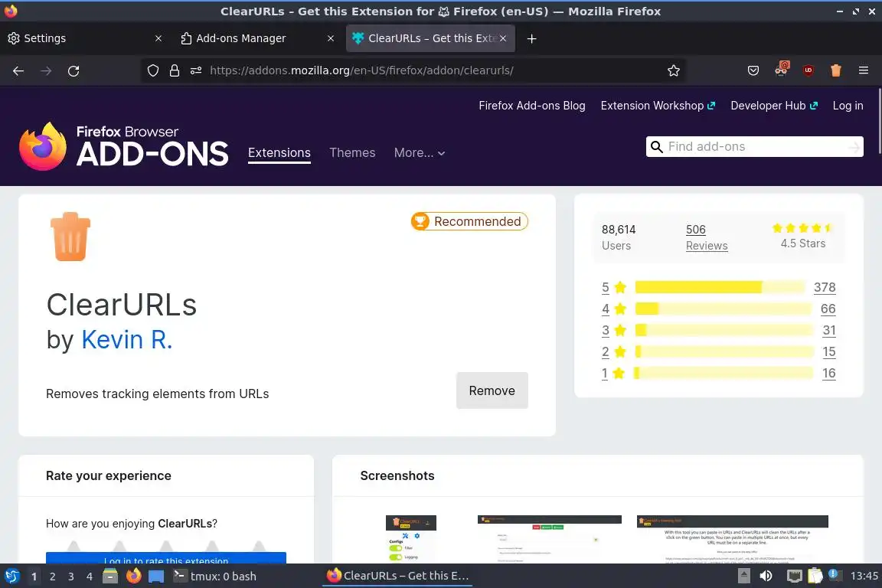Click the 4 star rating bar
Viewport: 882px width, 588px height.
point(723,309)
